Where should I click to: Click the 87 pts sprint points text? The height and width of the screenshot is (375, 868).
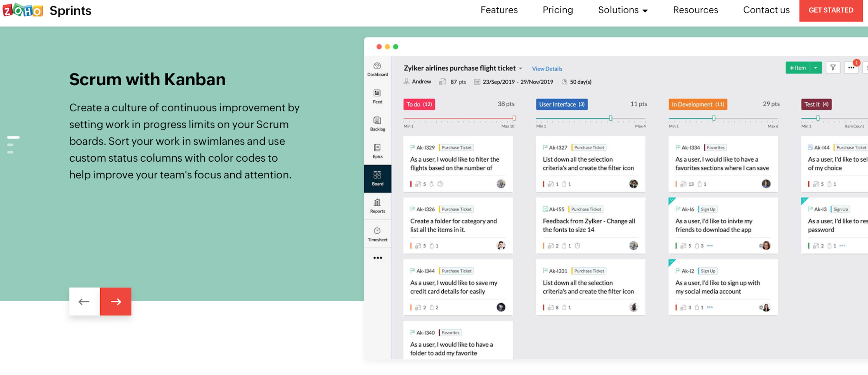[458, 82]
